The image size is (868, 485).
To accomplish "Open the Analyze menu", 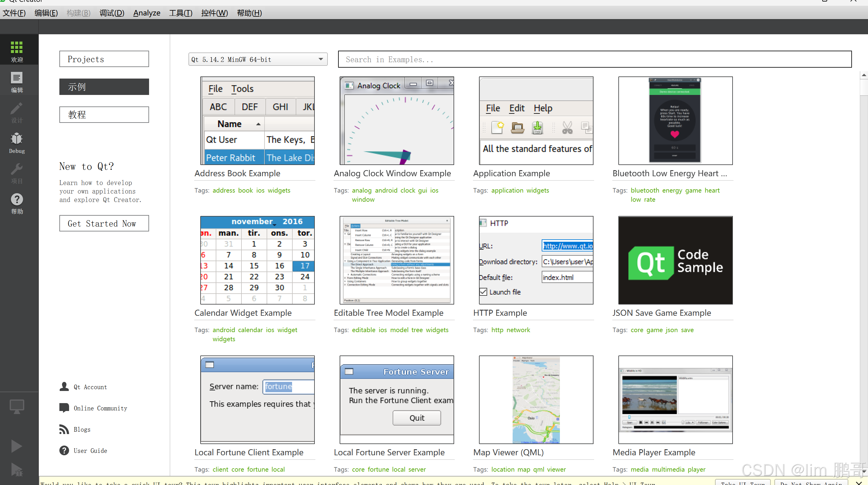I will (x=147, y=13).
